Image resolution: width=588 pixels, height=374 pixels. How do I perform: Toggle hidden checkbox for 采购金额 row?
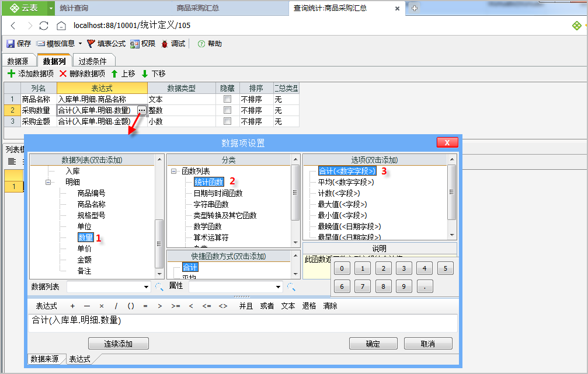point(227,121)
